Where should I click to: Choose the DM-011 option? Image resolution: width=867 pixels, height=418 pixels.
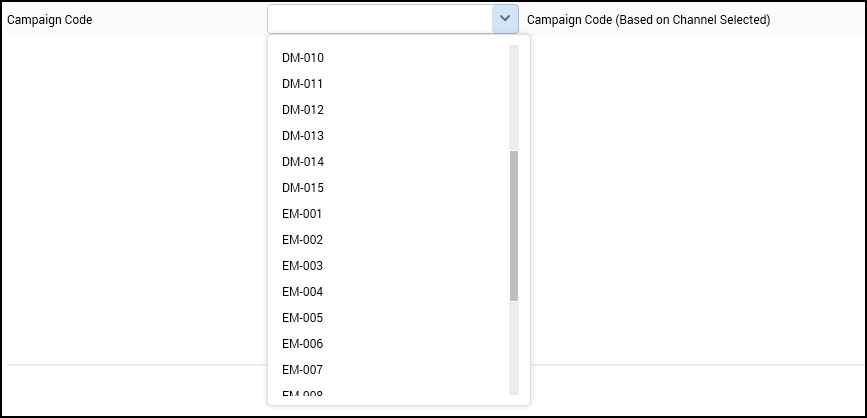coord(303,84)
